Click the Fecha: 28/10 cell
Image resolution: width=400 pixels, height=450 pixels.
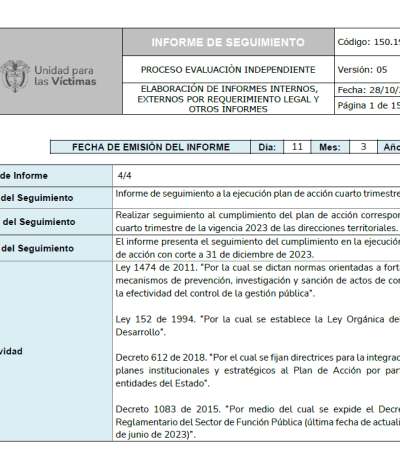(367, 90)
